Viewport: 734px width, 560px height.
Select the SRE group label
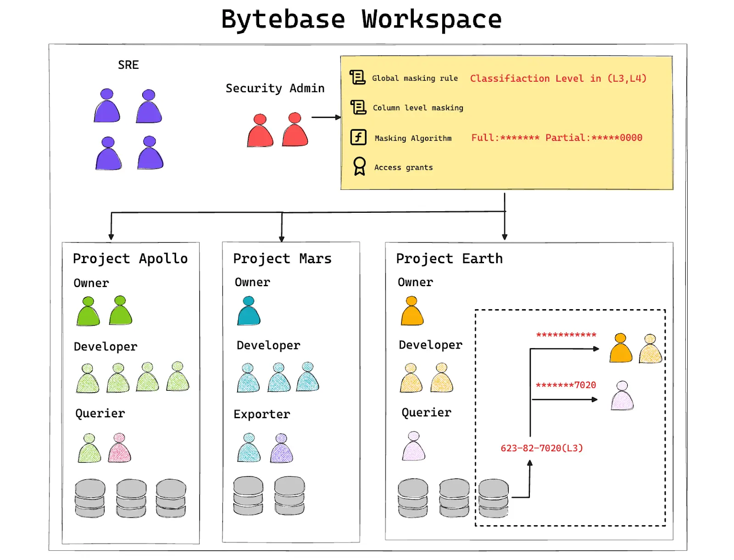128,65
